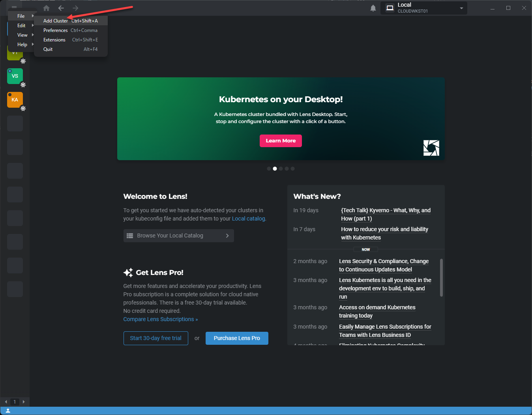Navigate back with the left arrow
This screenshot has width=532, height=415.
pyautogui.click(x=61, y=8)
